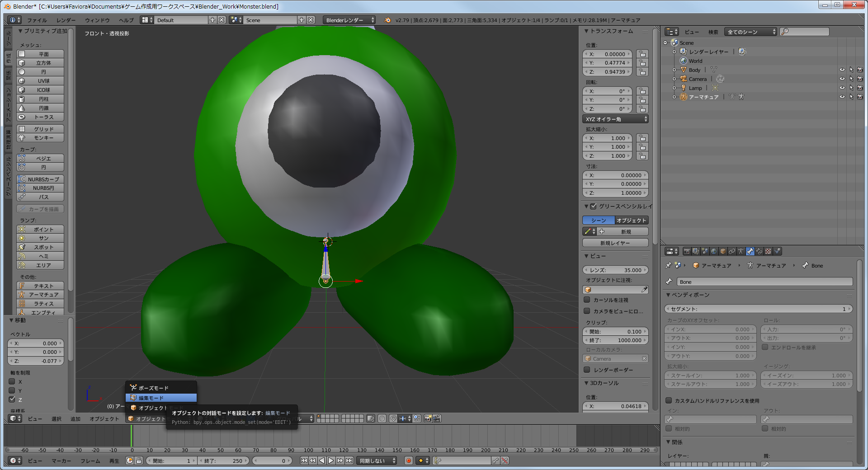Open the Scene properties tab
The width and height of the screenshot is (868, 470).
tap(705, 251)
